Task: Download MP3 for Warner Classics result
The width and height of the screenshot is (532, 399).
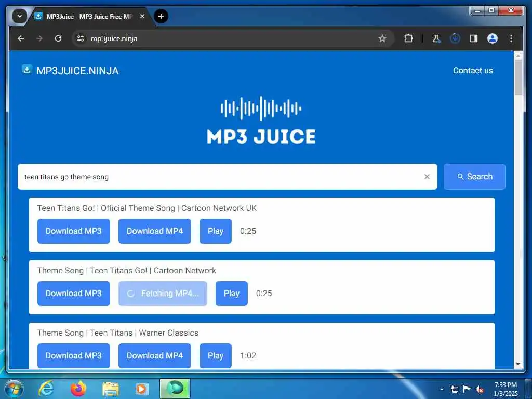Action: tap(74, 355)
